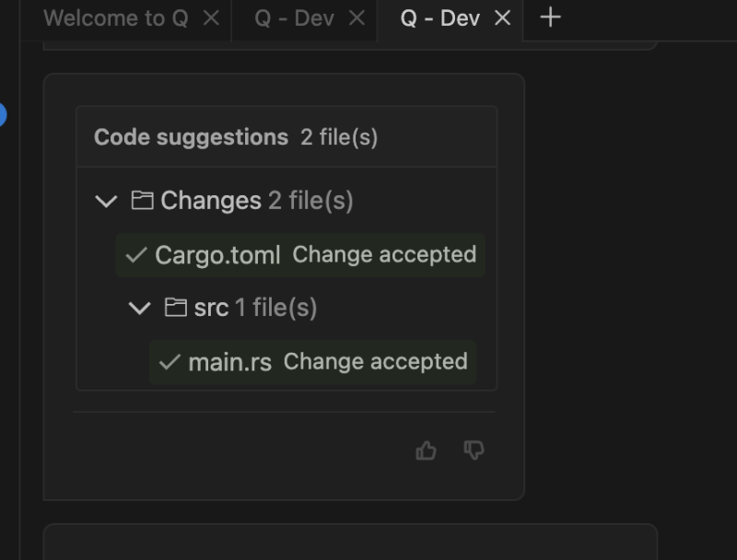Click the Changes 2 file(s) label
This screenshot has width=737, height=560.
(257, 201)
